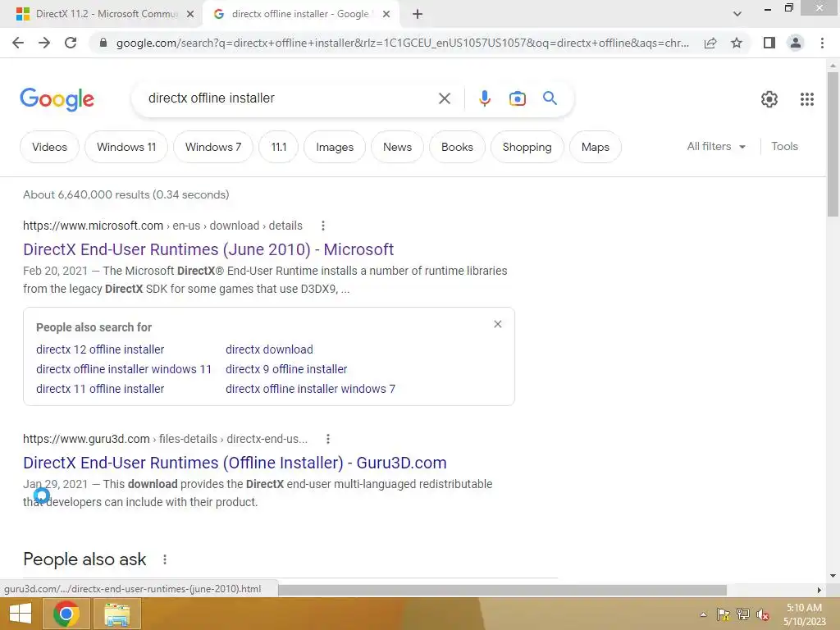This screenshot has height=630, width=840.
Task: Go to Google home via the logo
Action: pos(57,99)
